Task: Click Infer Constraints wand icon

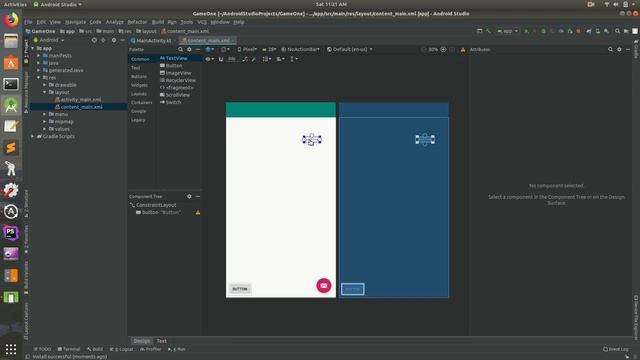Action: [253, 59]
